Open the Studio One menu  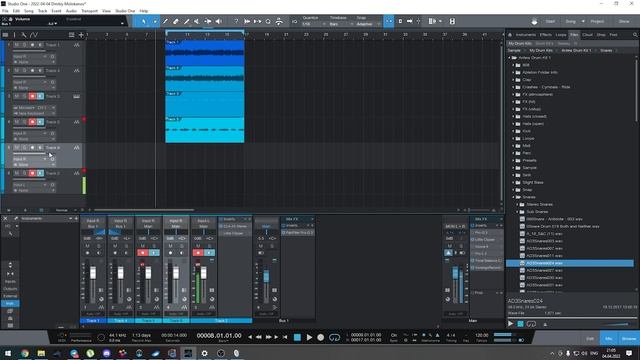(x=125, y=11)
